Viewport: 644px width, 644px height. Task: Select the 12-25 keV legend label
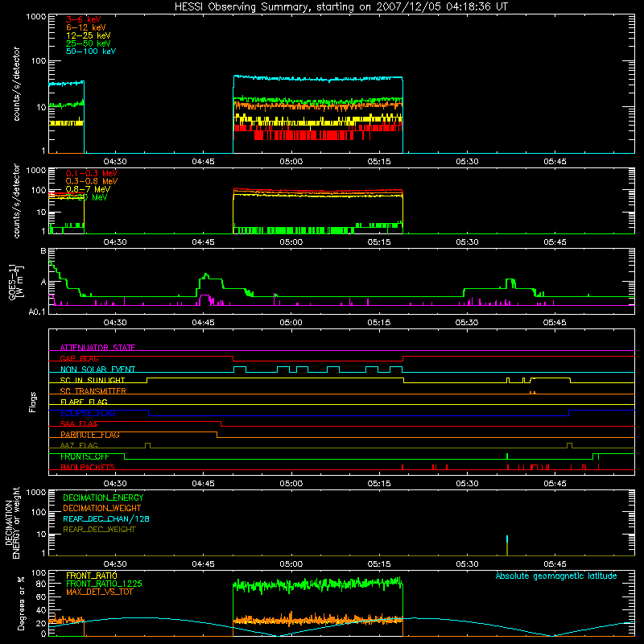89,35
